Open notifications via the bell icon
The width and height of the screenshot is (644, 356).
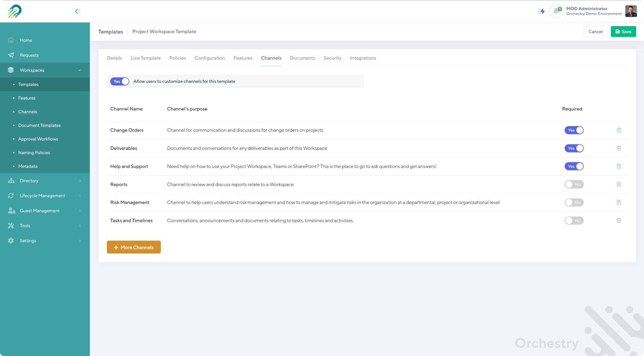click(x=556, y=11)
